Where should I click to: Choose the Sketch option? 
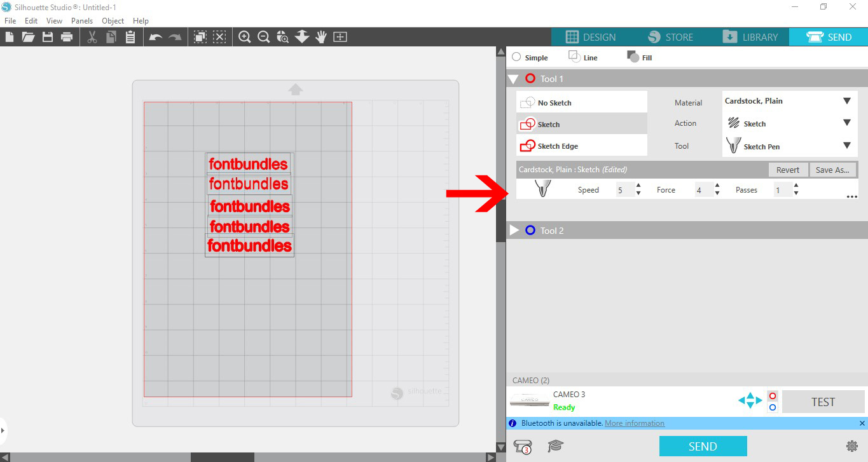pyautogui.click(x=582, y=124)
